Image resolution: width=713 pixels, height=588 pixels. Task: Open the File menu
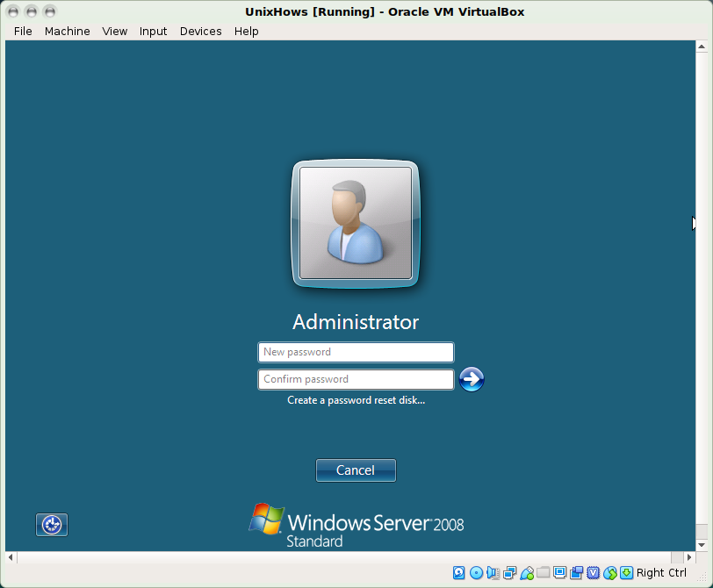(23, 31)
